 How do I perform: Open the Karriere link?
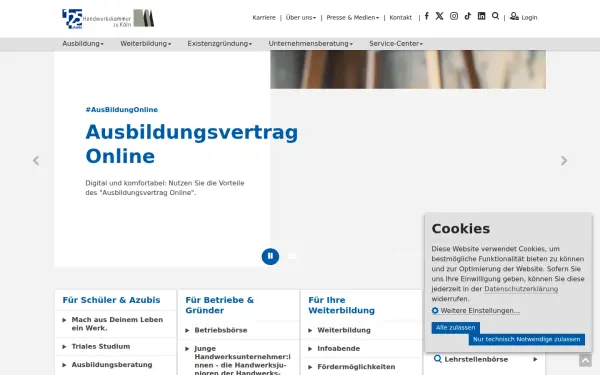(264, 18)
